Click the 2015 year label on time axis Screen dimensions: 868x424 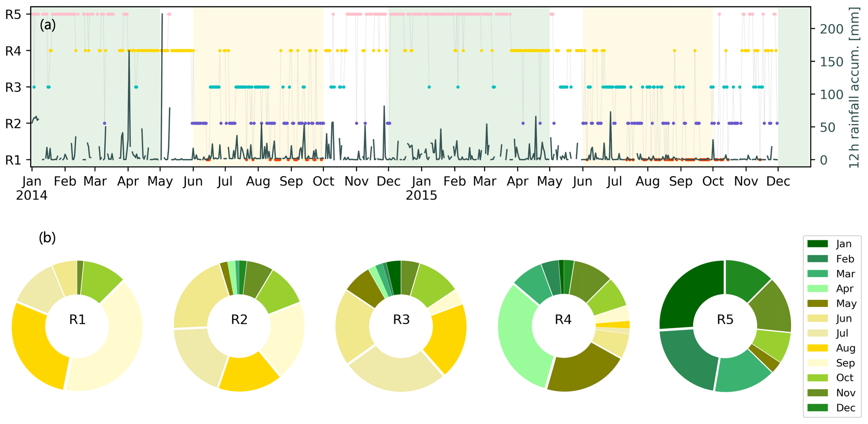421,196
